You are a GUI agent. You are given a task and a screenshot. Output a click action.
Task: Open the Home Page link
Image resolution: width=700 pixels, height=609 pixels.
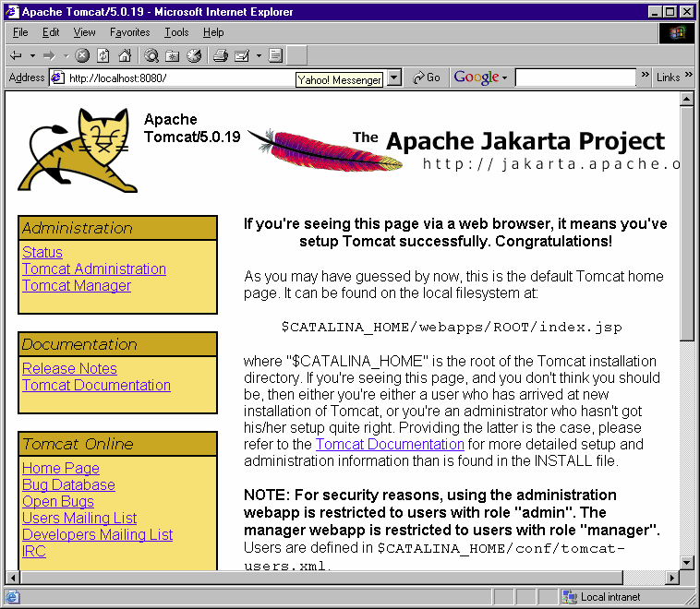tap(61, 468)
